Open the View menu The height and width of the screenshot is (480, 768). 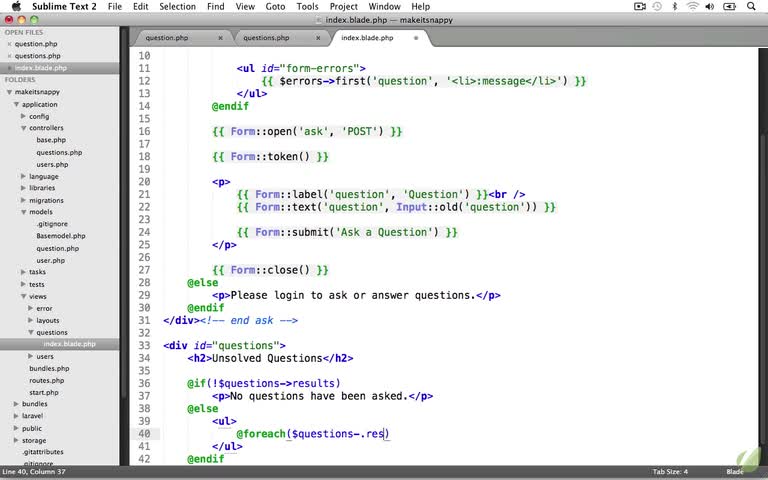(x=245, y=6)
